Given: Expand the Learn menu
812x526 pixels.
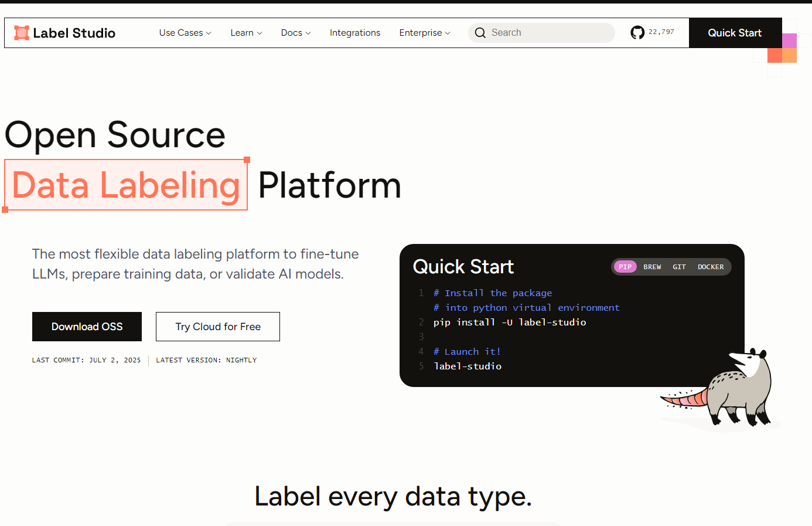Looking at the screenshot, I should tap(246, 33).
